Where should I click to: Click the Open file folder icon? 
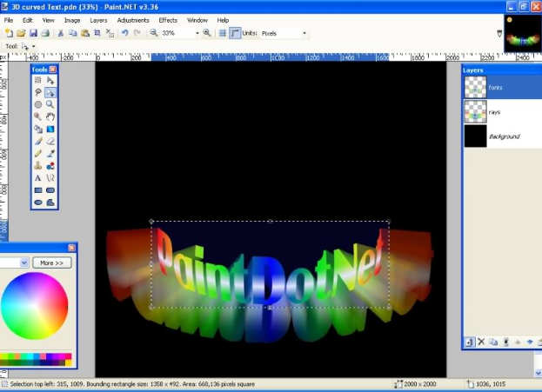pos(21,33)
